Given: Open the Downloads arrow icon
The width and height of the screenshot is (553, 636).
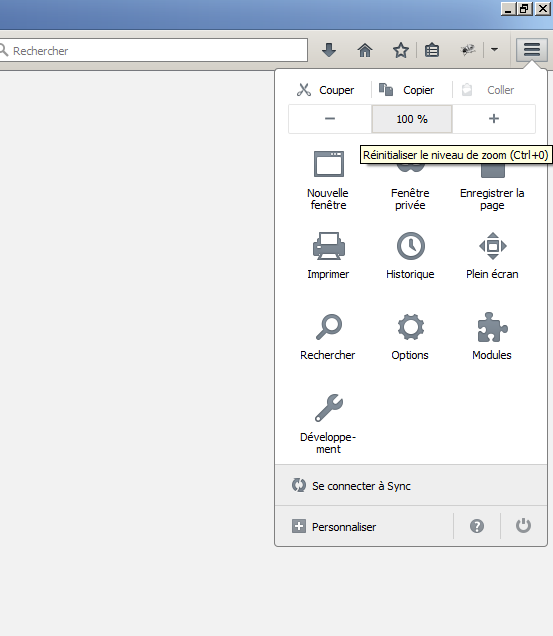Looking at the screenshot, I should 329,50.
